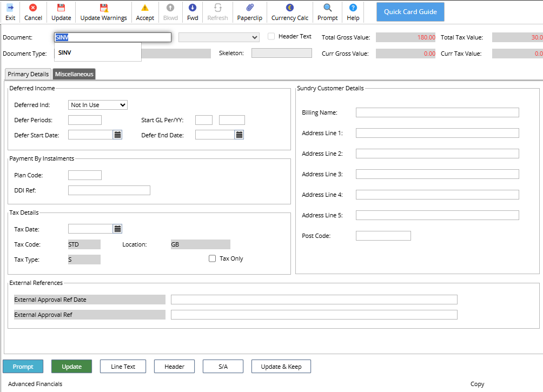Open the Defer Start Date calendar picker
Viewport: 543px width, 392px height.
[x=118, y=135]
